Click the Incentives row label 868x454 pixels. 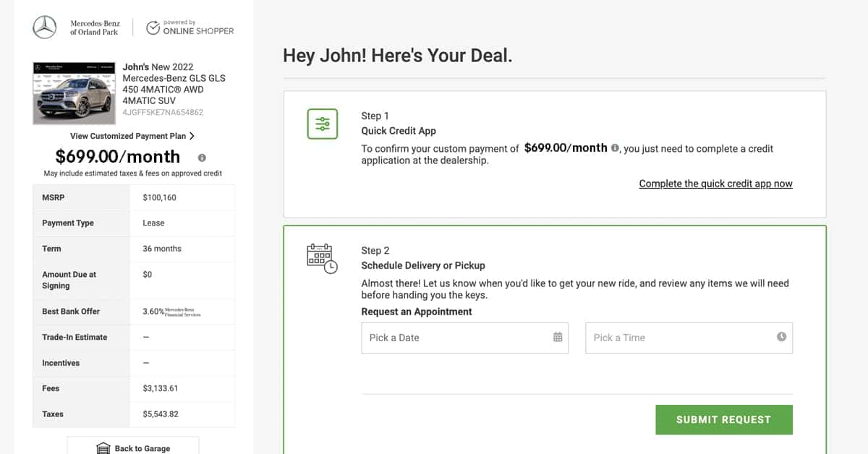point(61,363)
